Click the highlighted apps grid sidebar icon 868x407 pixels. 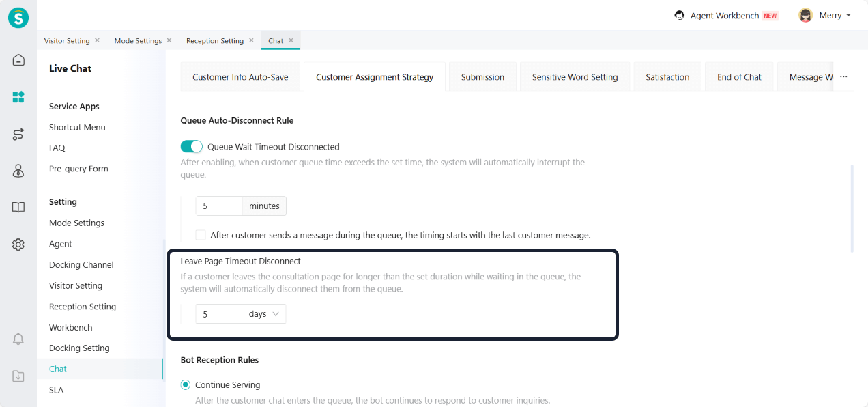(x=18, y=97)
